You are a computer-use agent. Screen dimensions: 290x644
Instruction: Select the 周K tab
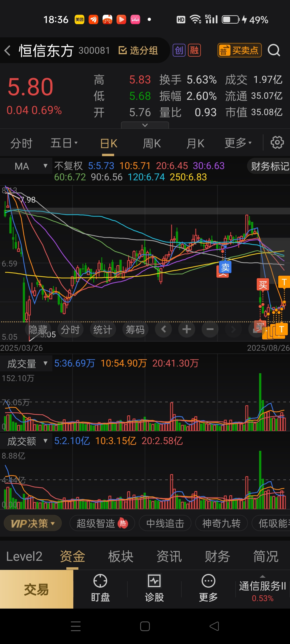pyautogui.click(x=152, y=144)
